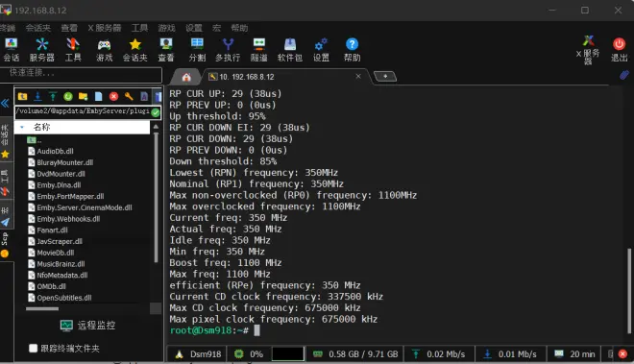
Task: Open the 会话夹 star toolbar icon
Action: click(x=135, y=49)
